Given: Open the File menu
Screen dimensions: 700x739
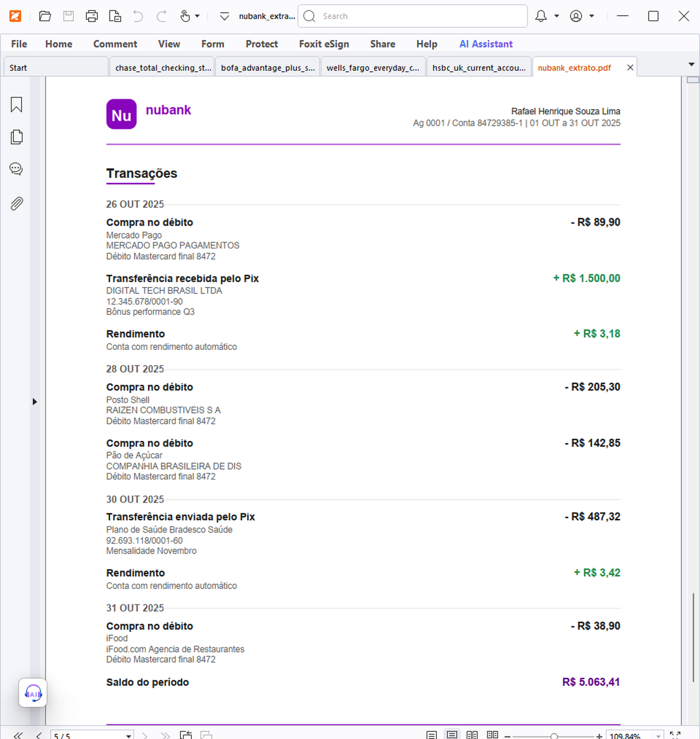Looking at the screenshot, I should [19, 44].
